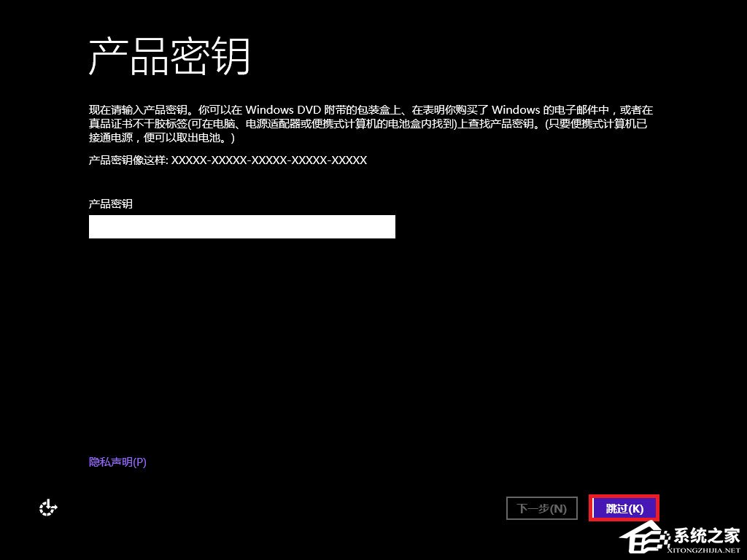This screenshot has width=747, height=560.
Task: Click the accessibility clock-style icon bottom left
Action: coord(47,507)
